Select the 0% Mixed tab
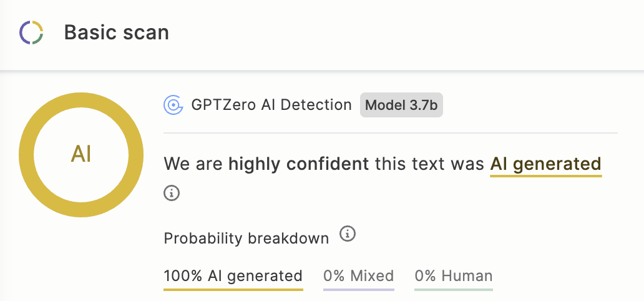The width and height of the screenshot is (644, 301). pos(359,275)
